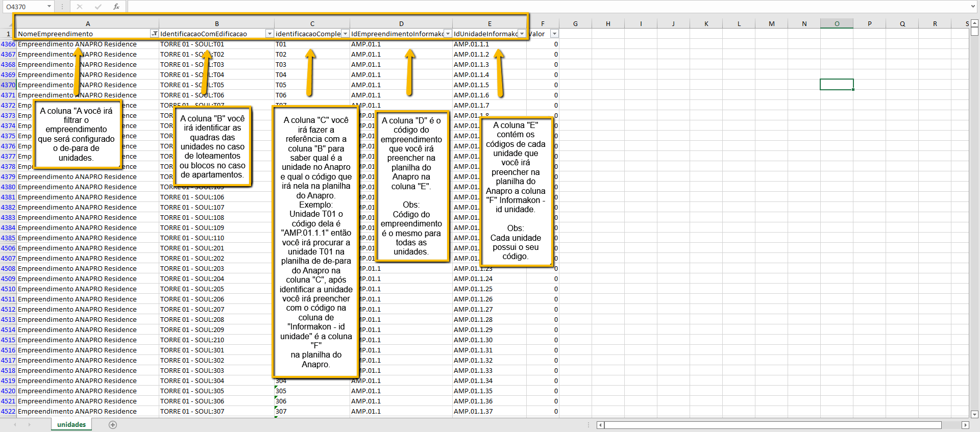This screenshot has width=980, height=432.
Task: Select the text box describing column "E"
Action: [516, 191]
